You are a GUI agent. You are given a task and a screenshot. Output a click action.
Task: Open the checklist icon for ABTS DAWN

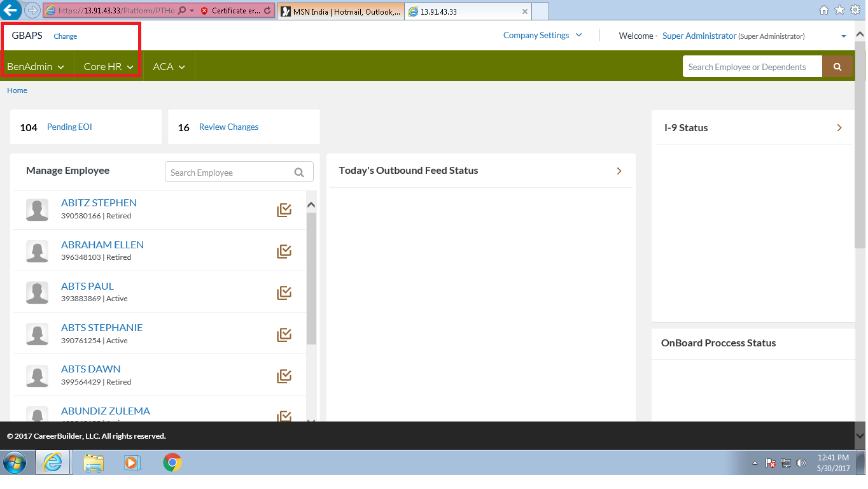(x=284, y=376)
